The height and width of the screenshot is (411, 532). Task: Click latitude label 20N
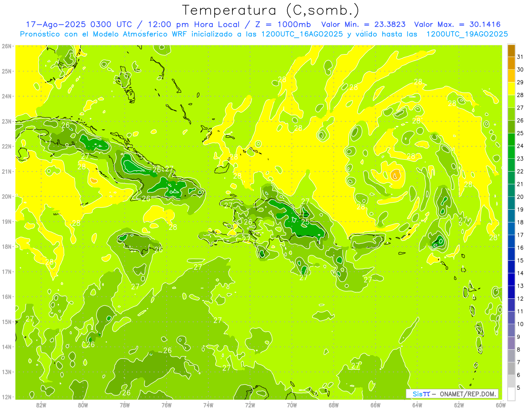7,196
